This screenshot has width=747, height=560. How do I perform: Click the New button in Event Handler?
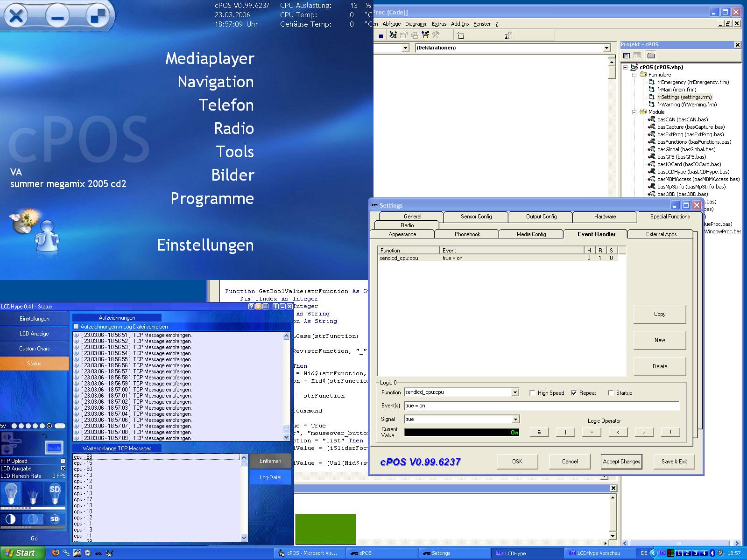point(660,340)
